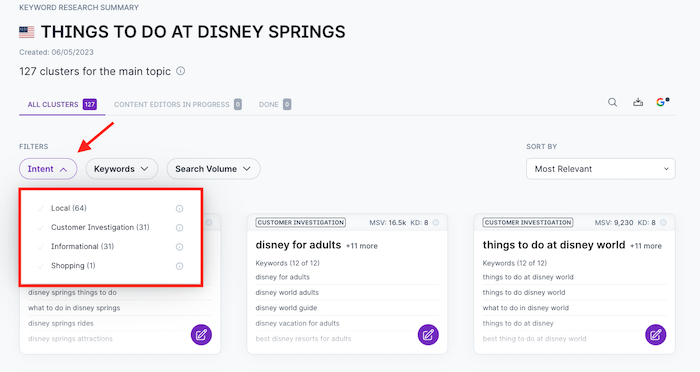The height and width of the screenshot is (372, 700).
Task: Open the search icon in toolbar
Action: (x=612, y=102)
